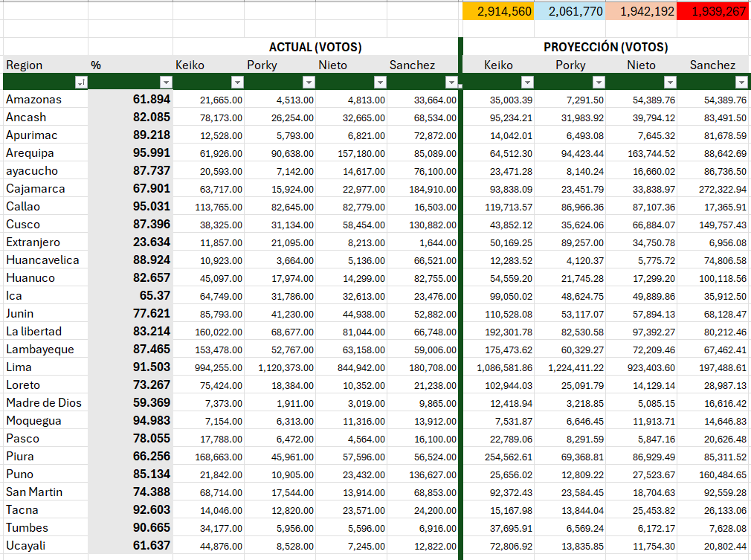Open the Nieto filter under PROYECCIÓN (VOTOS)
Image resolution: width=751 pixels, height=560 pixels.
click(669, 83)
